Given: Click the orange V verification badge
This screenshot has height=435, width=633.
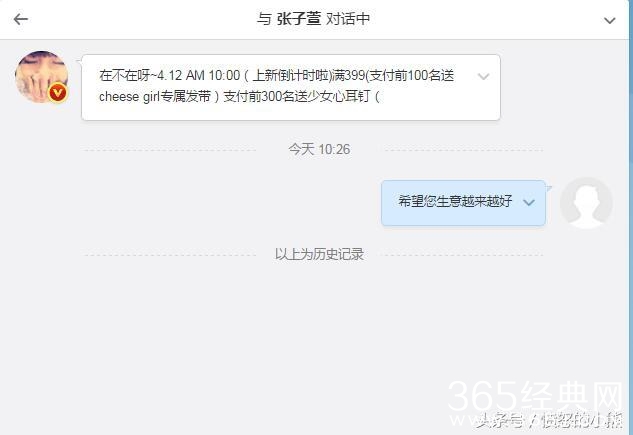Looking at the screenshot, I should tap(58, 93).
